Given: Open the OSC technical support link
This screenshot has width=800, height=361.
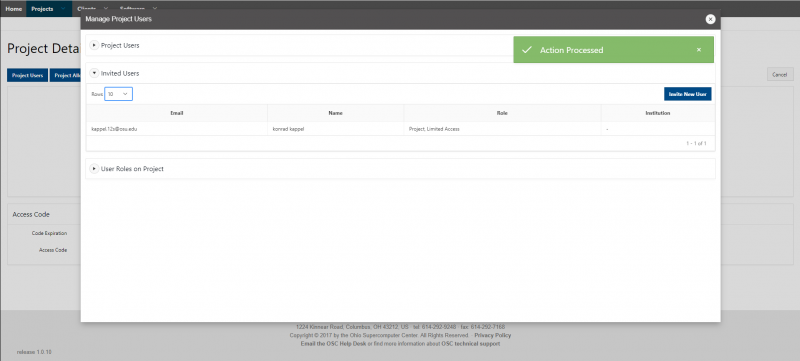Looking at the screenshot, I should pos(470,344).
